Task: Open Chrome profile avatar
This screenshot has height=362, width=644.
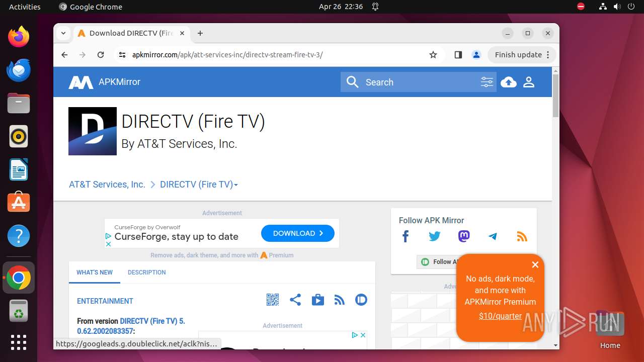Action: click(x=476, y=55)
